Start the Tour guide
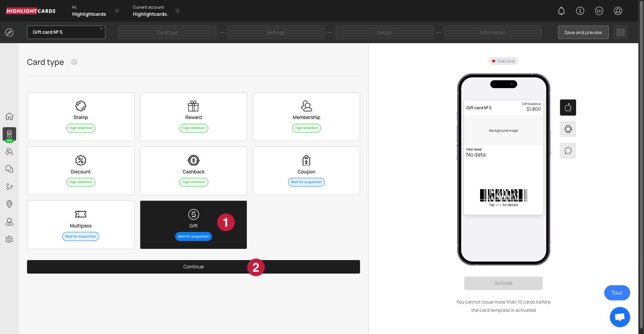644x334 pixels. (617, 293)
